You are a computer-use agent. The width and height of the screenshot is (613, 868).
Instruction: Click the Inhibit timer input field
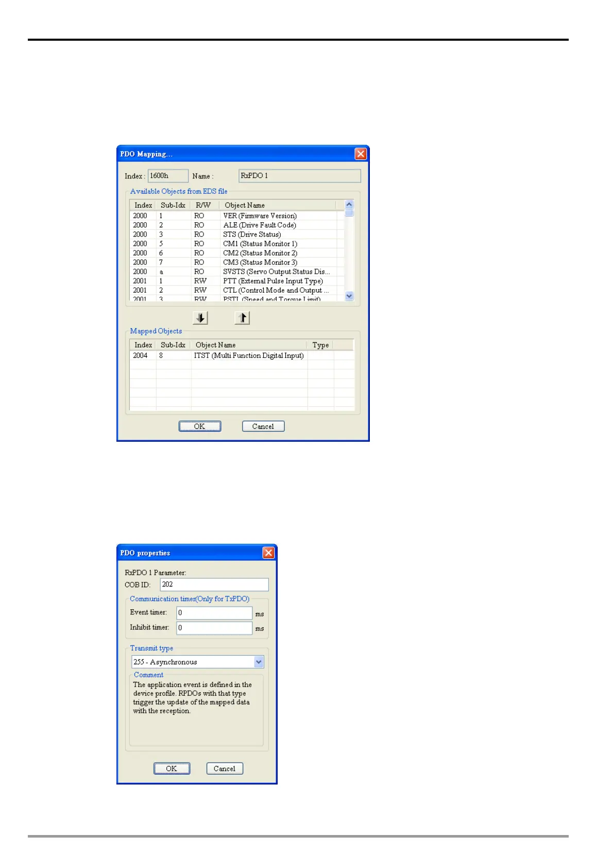click(x=214, y=628)
